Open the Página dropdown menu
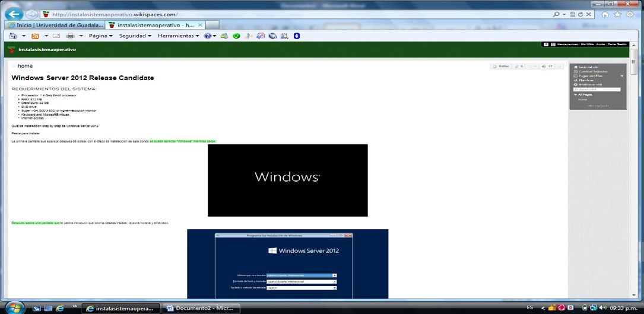644x314 pixels. coord(101,36)
